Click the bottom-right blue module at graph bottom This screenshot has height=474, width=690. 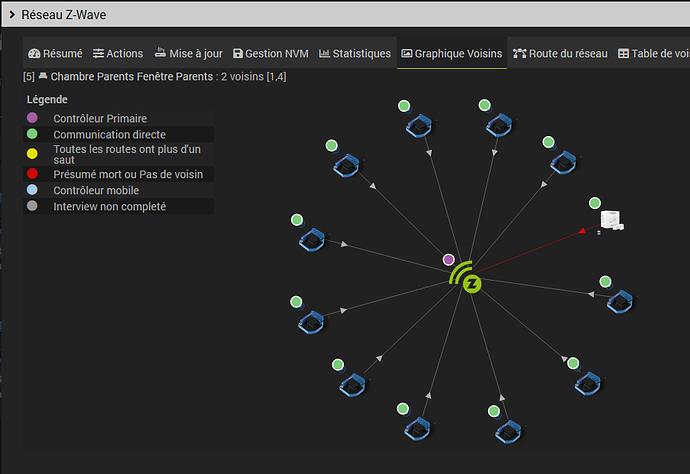click(x=508, y=432)
